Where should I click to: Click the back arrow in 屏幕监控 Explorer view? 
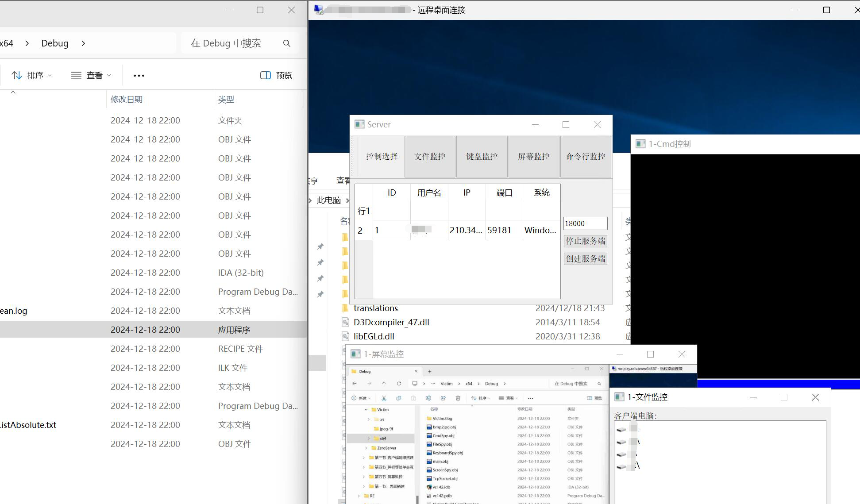click(x=355, y=384)
